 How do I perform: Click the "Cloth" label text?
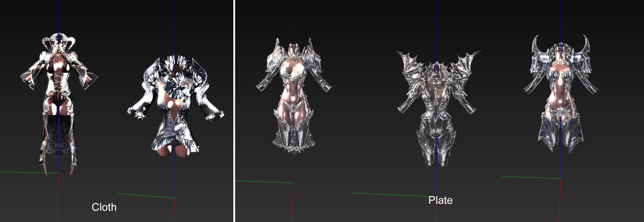coord(104,207)
